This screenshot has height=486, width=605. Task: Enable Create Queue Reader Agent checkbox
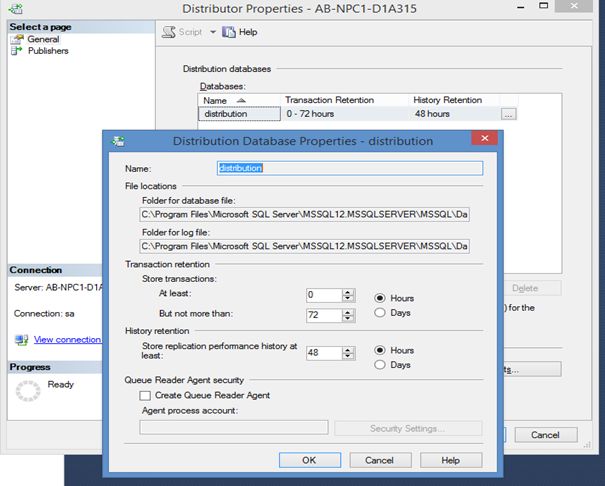(145, 396)
